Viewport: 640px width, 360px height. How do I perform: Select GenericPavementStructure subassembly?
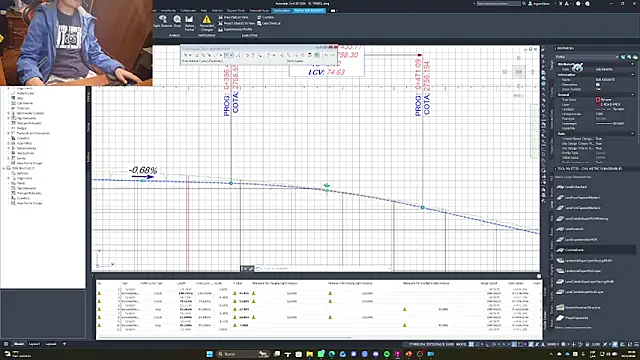tap(578, 307)
